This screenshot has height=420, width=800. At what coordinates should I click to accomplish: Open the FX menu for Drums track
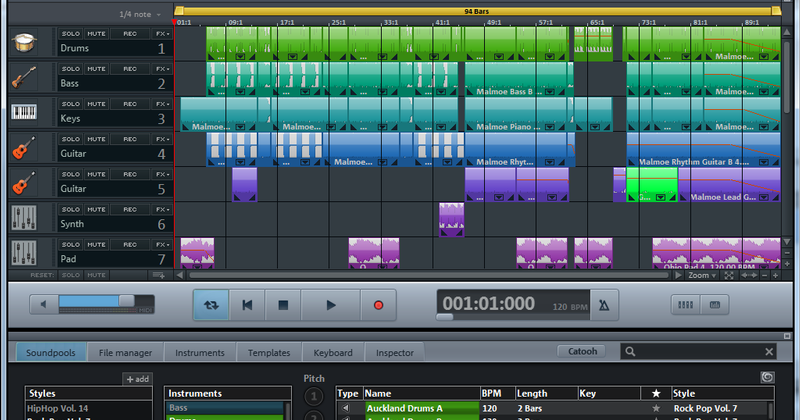tap(163, 34)
